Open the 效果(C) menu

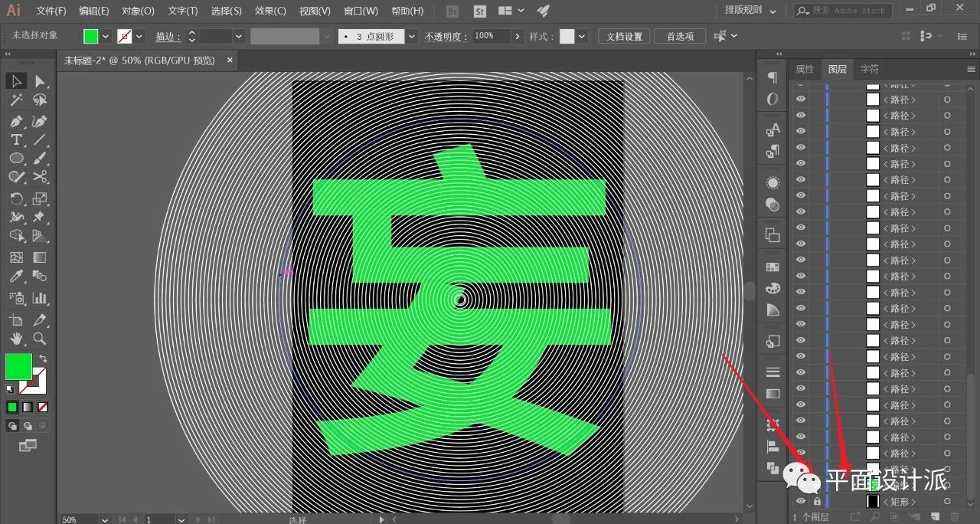(x=270, y=11)
